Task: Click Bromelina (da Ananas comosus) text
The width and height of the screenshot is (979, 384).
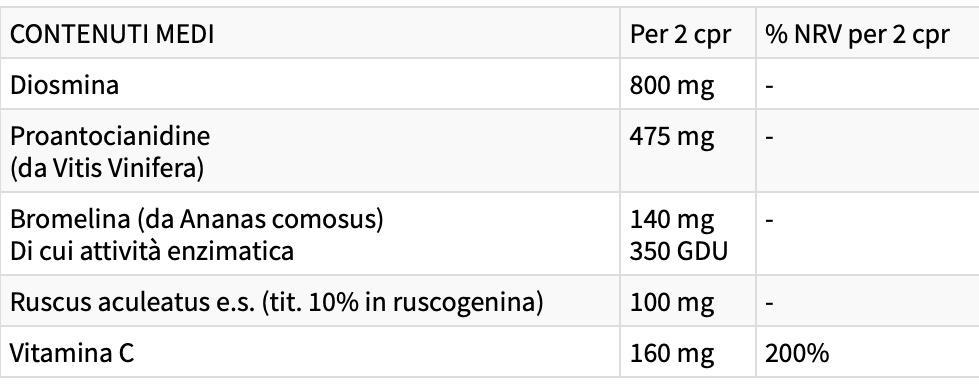Action: click(197, 219)
